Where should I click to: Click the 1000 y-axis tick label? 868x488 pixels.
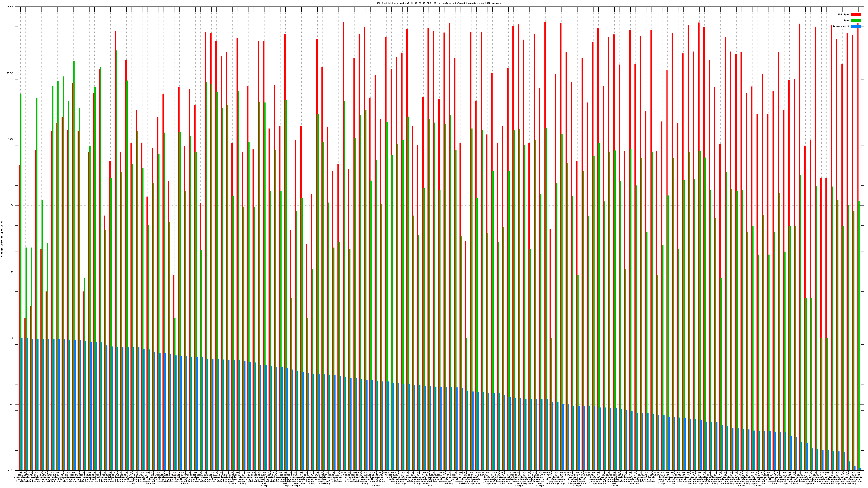coord(11,139)
